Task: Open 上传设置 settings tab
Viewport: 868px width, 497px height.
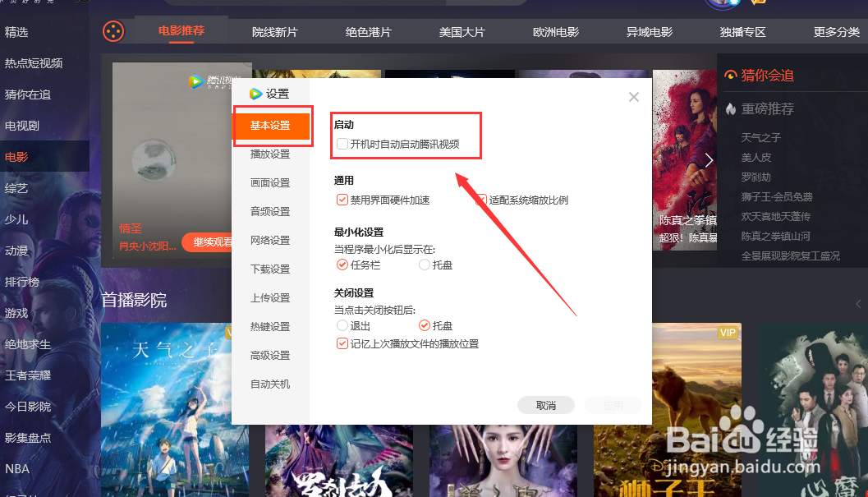Action: 270,298
